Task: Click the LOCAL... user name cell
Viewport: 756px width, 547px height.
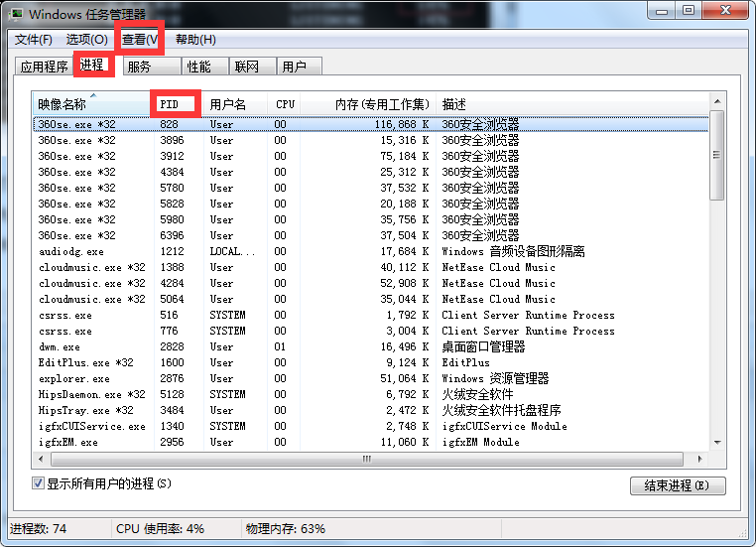Action: [232, 252]
